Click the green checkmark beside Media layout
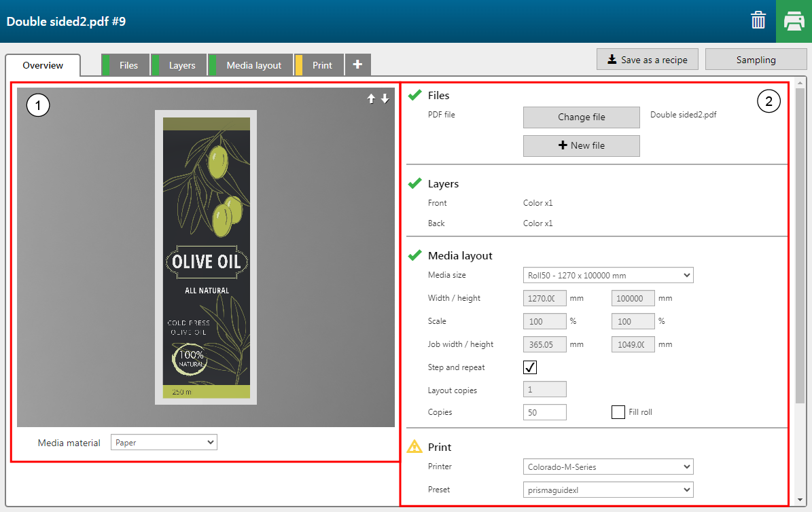The image size is (812, 512). pyautogui.click(x=414, y=256)
